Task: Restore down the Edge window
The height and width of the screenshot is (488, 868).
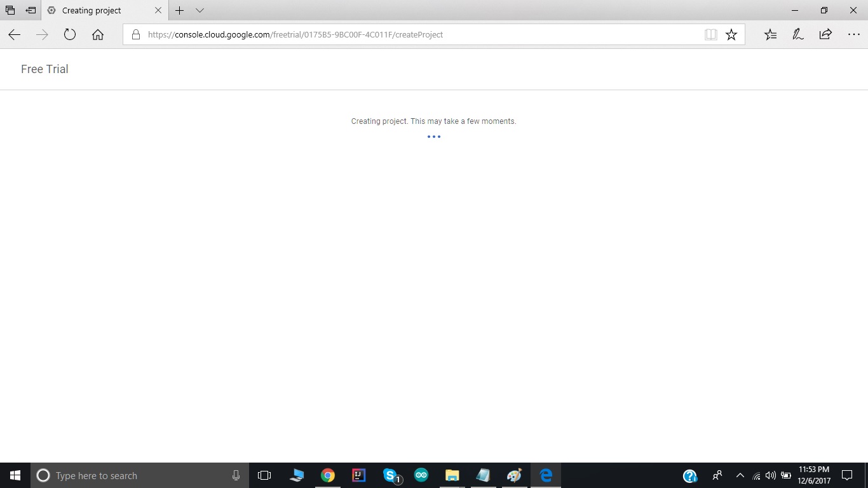Action: [x=824, y=10]
